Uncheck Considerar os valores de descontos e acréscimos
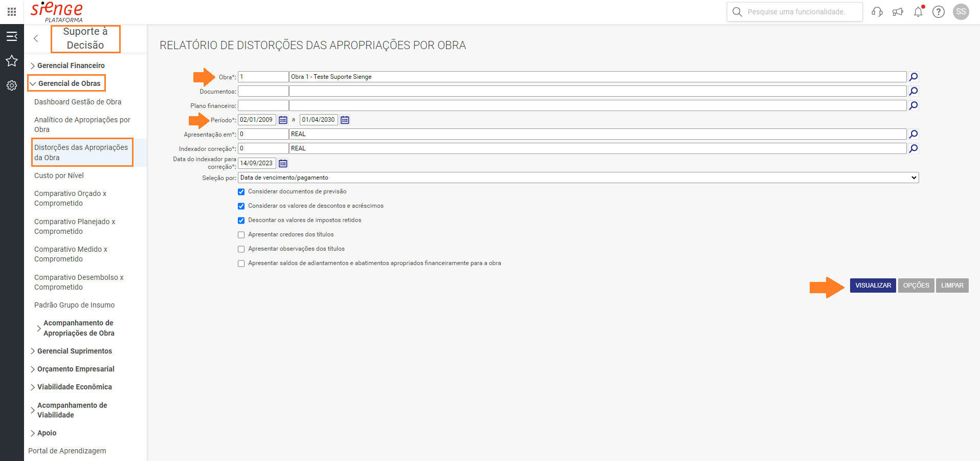 [x=241, y=206]
